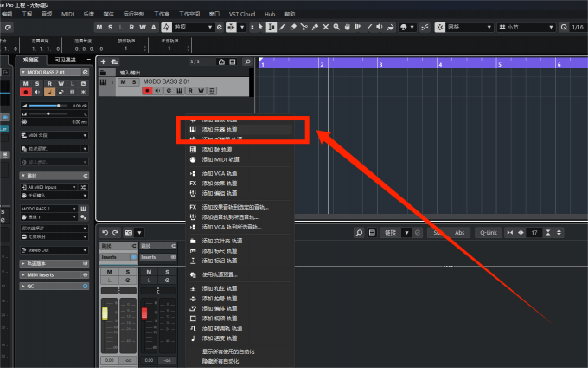This screenshot has height=368, width=588.
Task: Toggle Mute M on MODO BASS track
Action: point(123,82)
